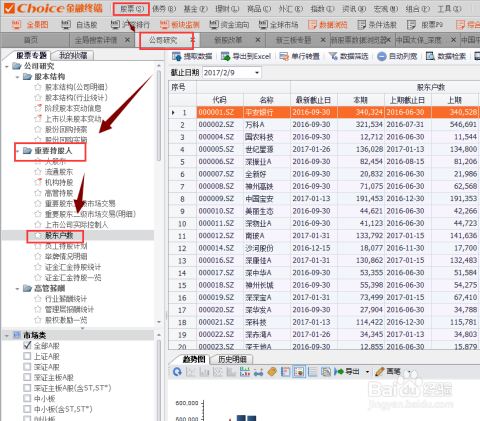Click the star beside 高管持股
This screenshot has width=480, height=421.
tap(38, 193)
